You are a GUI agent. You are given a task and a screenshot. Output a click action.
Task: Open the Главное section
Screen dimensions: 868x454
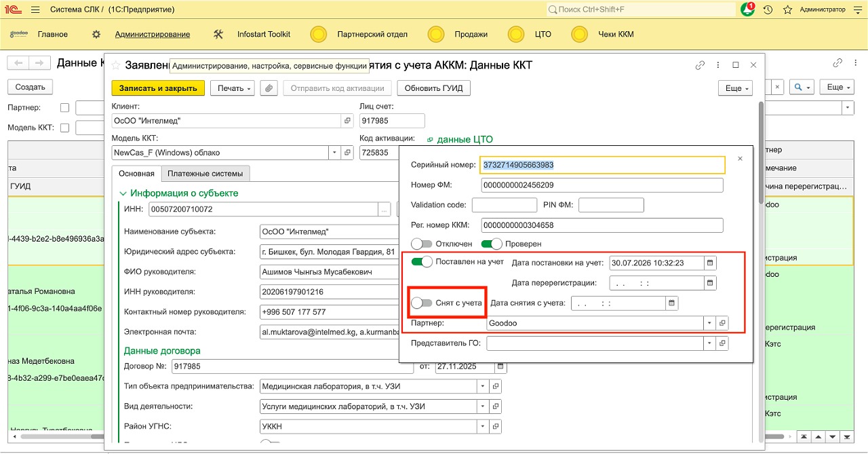coord(53,34)
